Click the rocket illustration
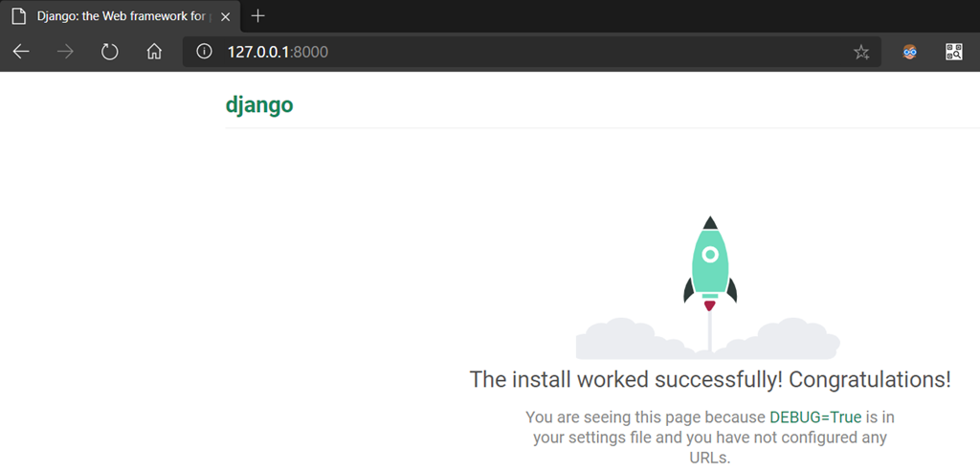Image resolution: width=980 pixels, height=472 pixels. [709, 263]
